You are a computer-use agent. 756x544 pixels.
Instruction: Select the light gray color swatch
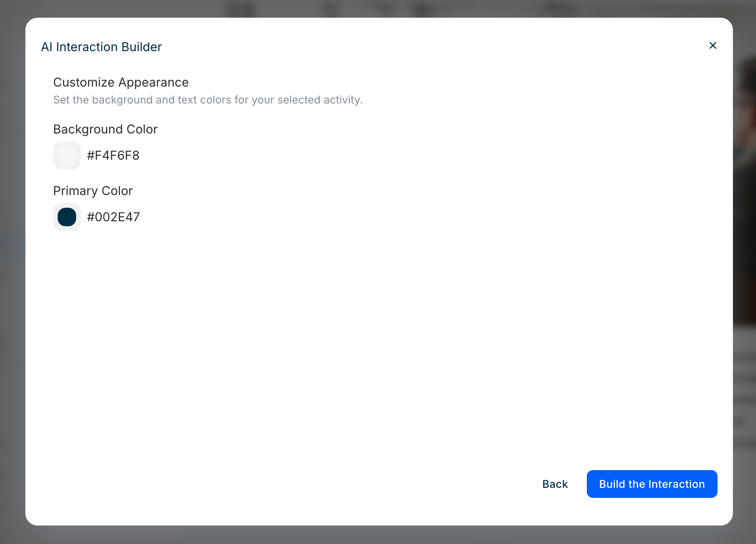(67, 155)
